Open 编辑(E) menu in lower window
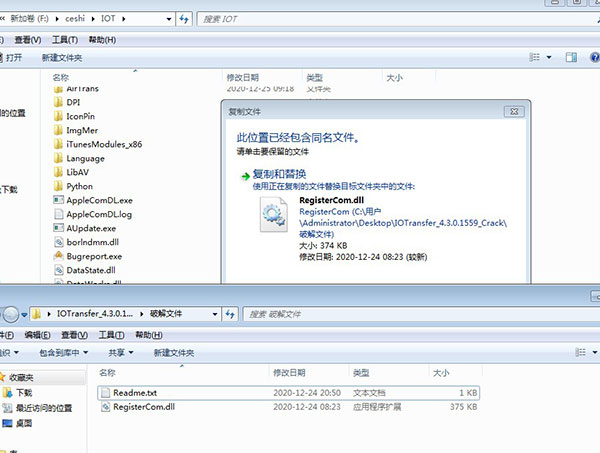600x453 pixels. [37, 335]
